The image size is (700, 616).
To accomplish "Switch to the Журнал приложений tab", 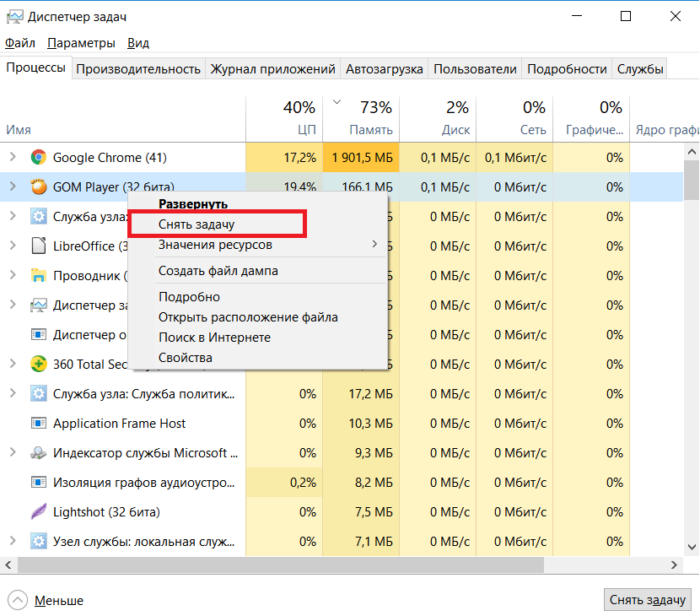I will (x=272, y=69).
